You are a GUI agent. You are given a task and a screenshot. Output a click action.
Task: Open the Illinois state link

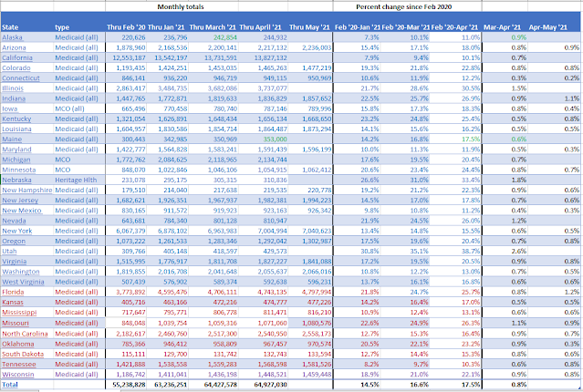(13, 88)
